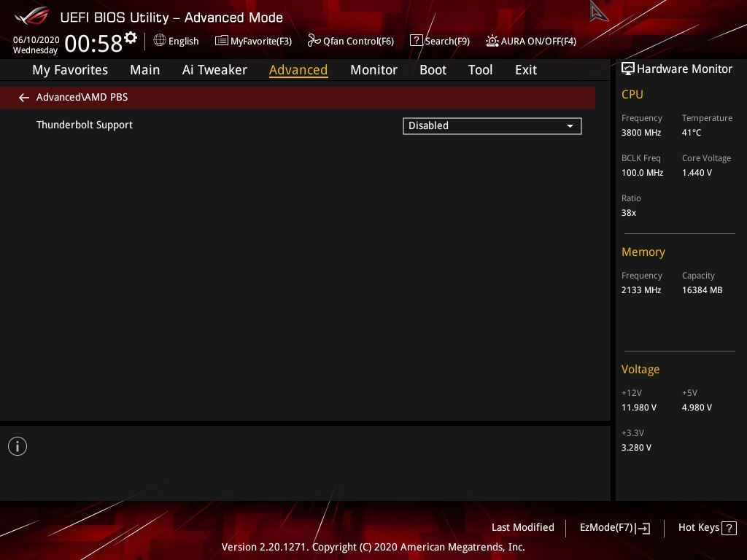This screenshot has width=747, height=560.
Task: Click memory frequency value 2133 MHz
Action: tap(641, 290)
